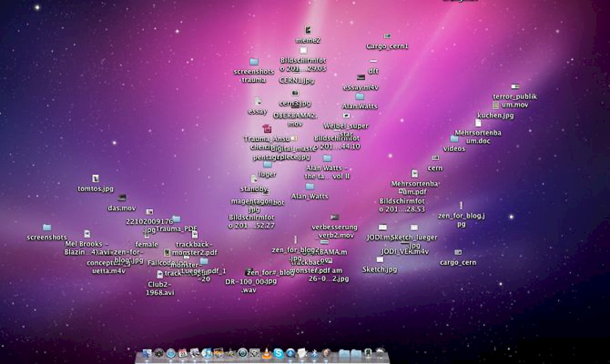
Task: Click the Trash icon in the dock
Action: coord(380,353)
